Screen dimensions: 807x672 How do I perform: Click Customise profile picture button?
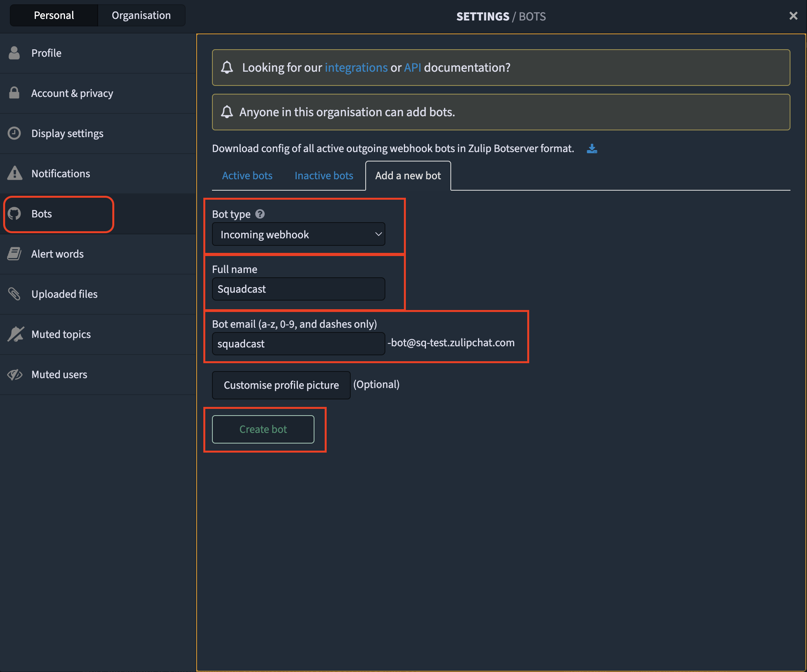(x=281, y=385)
